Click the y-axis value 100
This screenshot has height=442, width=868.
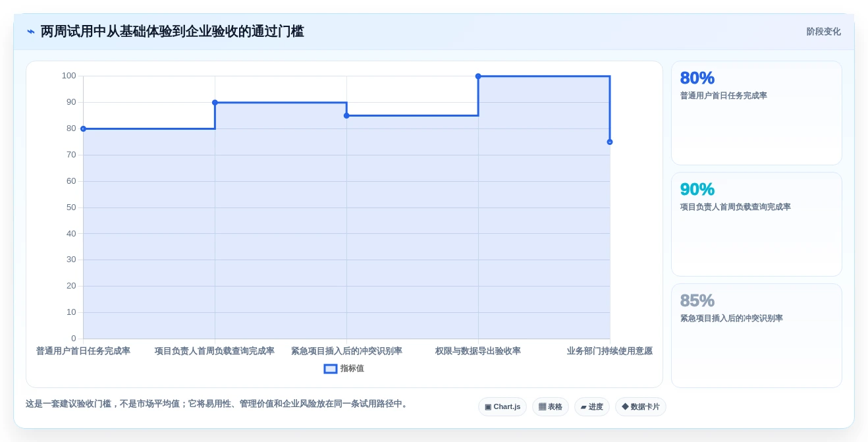tap(69, 76)
